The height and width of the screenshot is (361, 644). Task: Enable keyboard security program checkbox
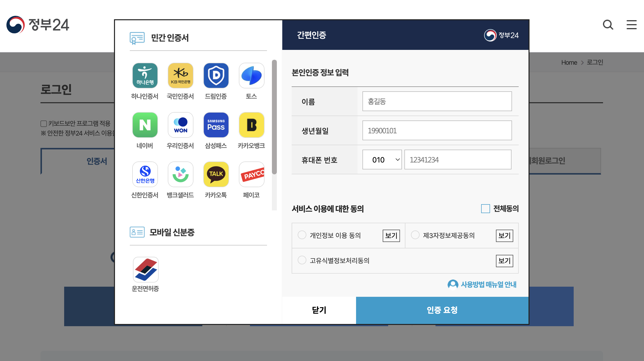[43, 124]
